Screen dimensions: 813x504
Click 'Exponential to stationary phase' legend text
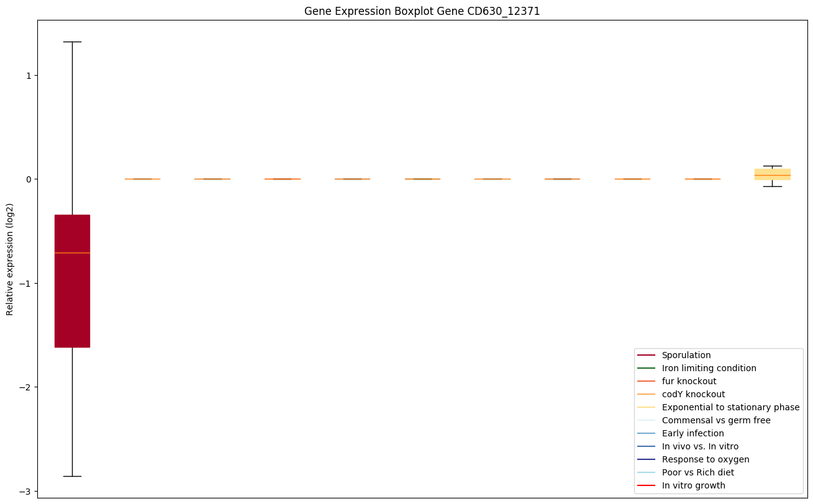pyautogui.click(x=730, y=408)
